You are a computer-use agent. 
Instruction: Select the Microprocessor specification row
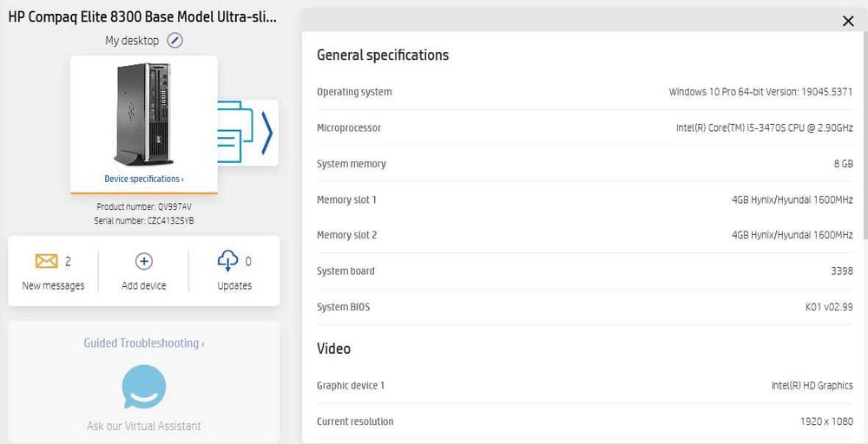[584, 127]
